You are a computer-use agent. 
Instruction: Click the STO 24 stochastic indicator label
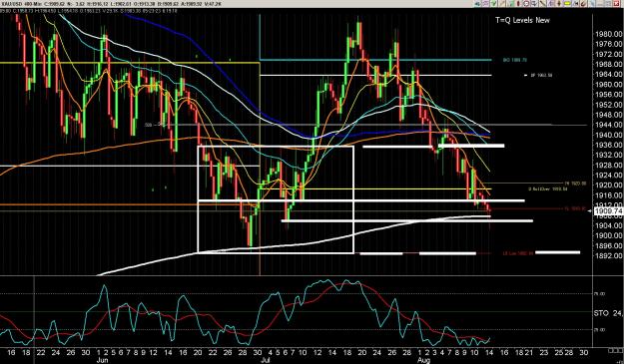[x=608, y=313]
